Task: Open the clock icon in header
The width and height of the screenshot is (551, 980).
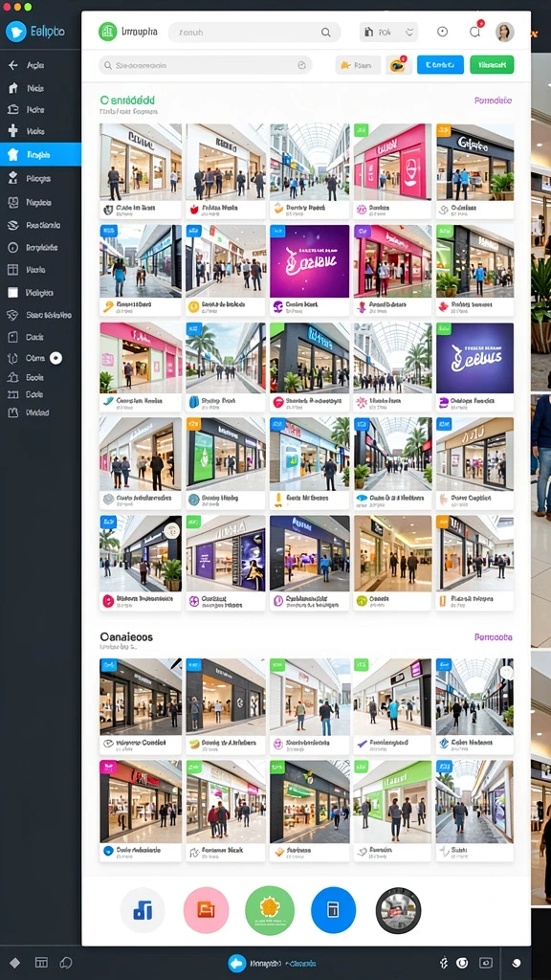Action: [442, 32]
